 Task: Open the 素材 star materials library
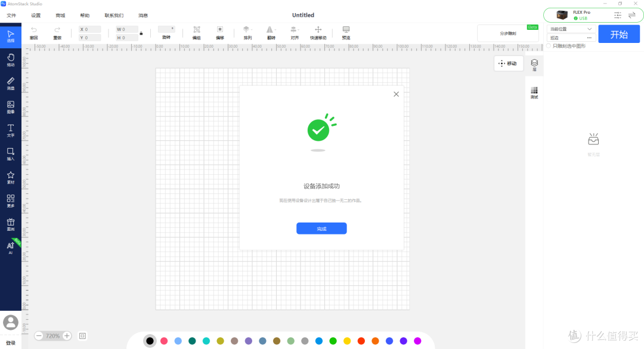pos(11,177)
